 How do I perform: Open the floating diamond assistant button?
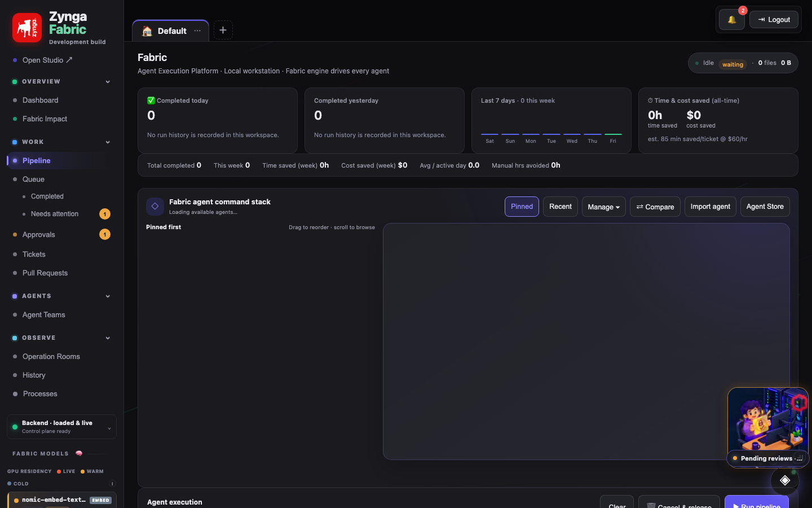point(785,480)
